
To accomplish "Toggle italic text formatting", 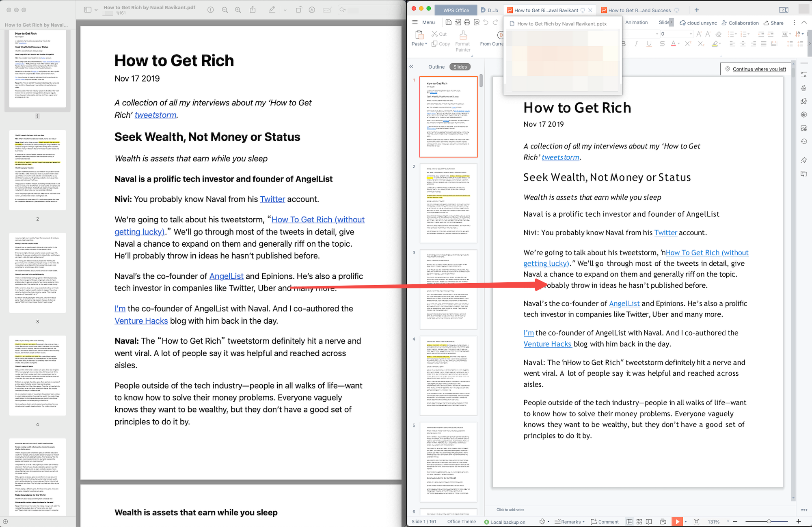I will tap(636, 44).
